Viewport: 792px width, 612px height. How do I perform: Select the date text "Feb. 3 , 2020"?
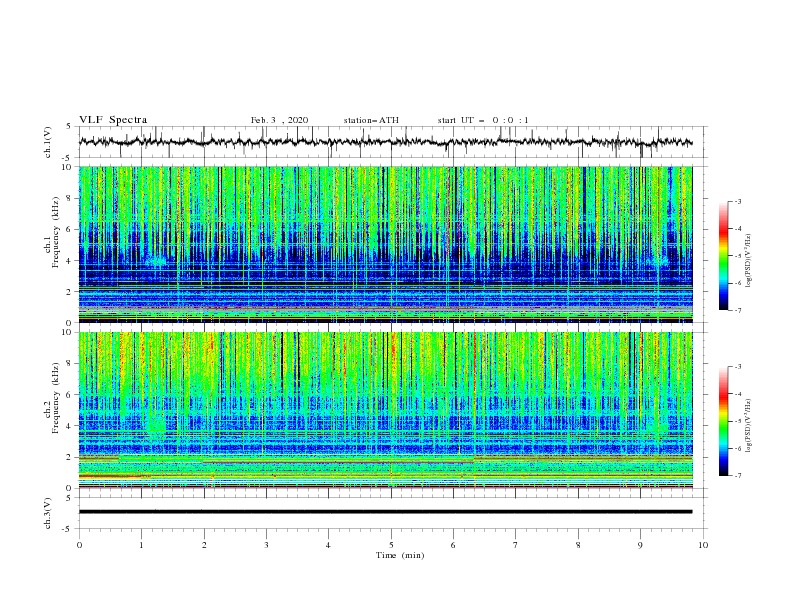[279, 120]
